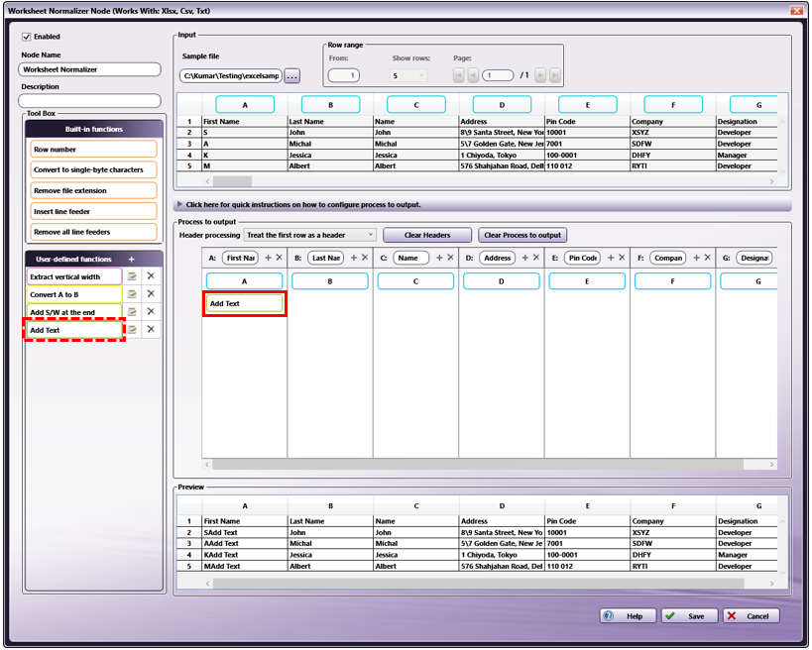This screenshot has width=812, height=650.
Task: Delete Add S/W at the end function
Action: 151,311
